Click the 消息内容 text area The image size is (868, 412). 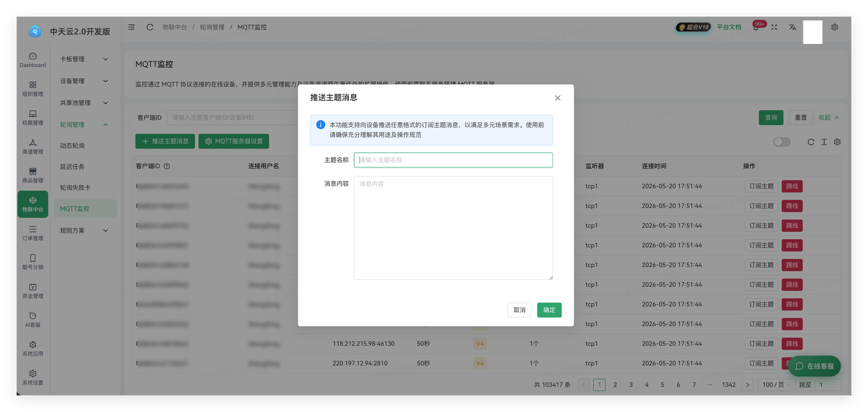pos(453,228)
